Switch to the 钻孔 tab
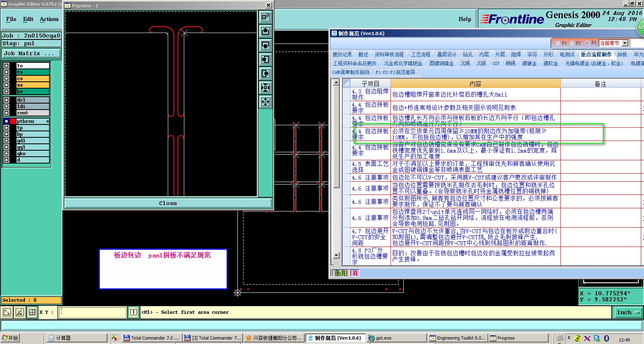This screenshot has height=344, width=644. (x=468, y=54)
